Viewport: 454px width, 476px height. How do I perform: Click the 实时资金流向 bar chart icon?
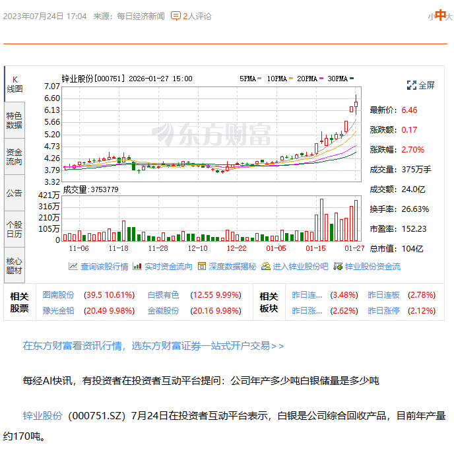click(137, 266)
